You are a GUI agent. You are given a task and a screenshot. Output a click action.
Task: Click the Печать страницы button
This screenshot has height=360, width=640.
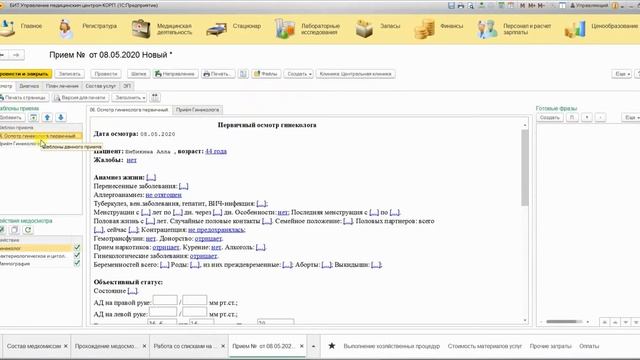(x=24, y=98)
